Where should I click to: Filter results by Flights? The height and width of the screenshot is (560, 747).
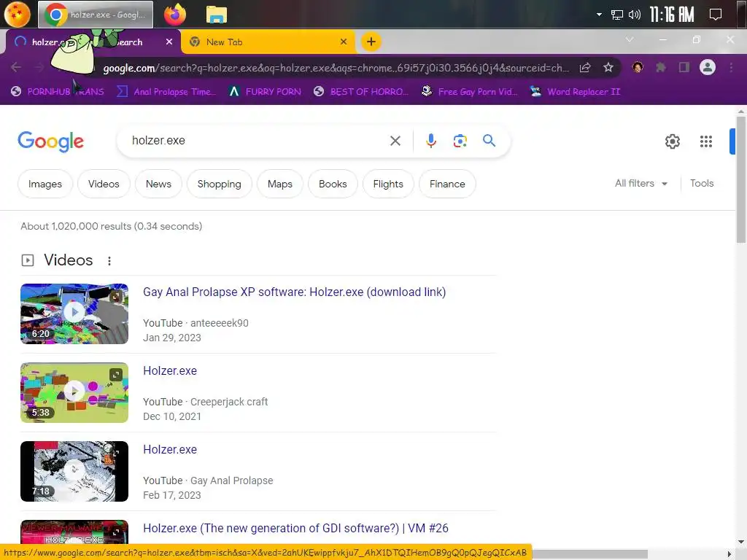(x=388, y=184)
